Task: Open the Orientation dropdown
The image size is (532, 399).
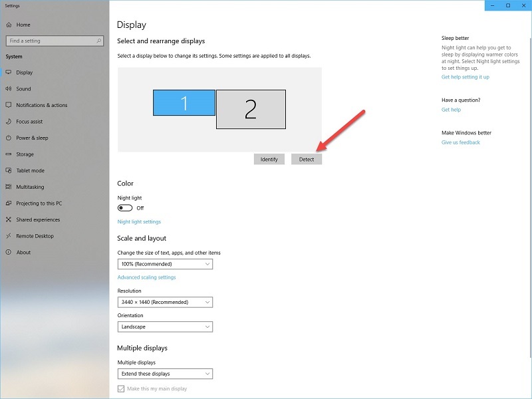Action: pos(166,327)
